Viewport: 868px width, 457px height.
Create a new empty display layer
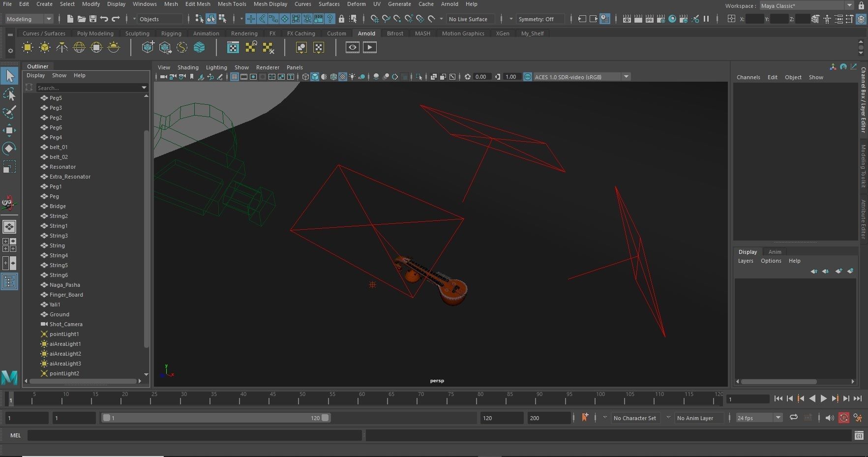[838, 271]
